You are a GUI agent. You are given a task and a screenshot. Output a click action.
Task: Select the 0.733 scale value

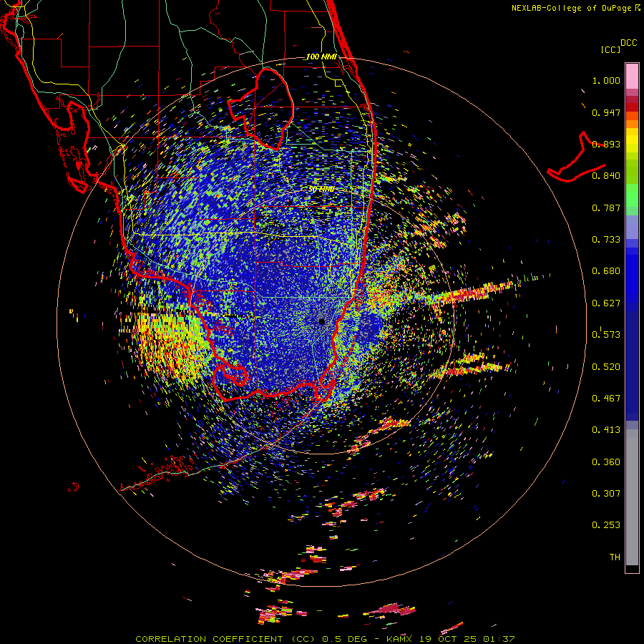[x=606, y=240]
